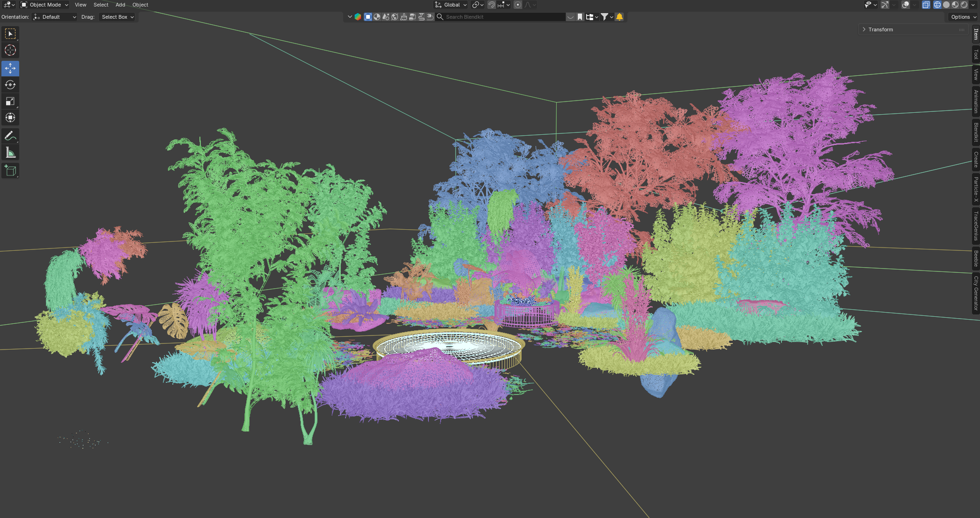Open the Object Mode dropdown

pos(44,5)
